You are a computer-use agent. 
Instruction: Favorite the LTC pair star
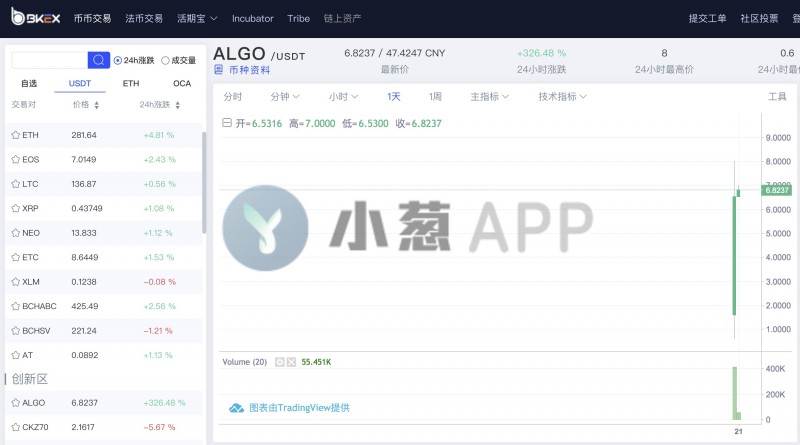tap(16, 184)
